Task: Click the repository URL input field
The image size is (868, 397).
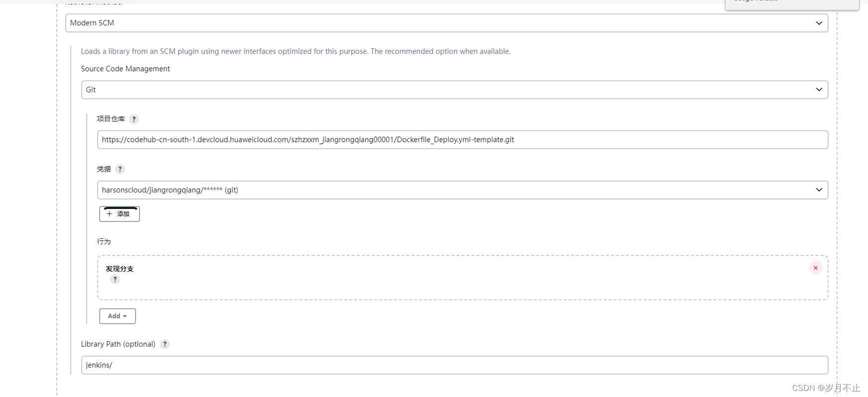Action: tap(462, 140)
